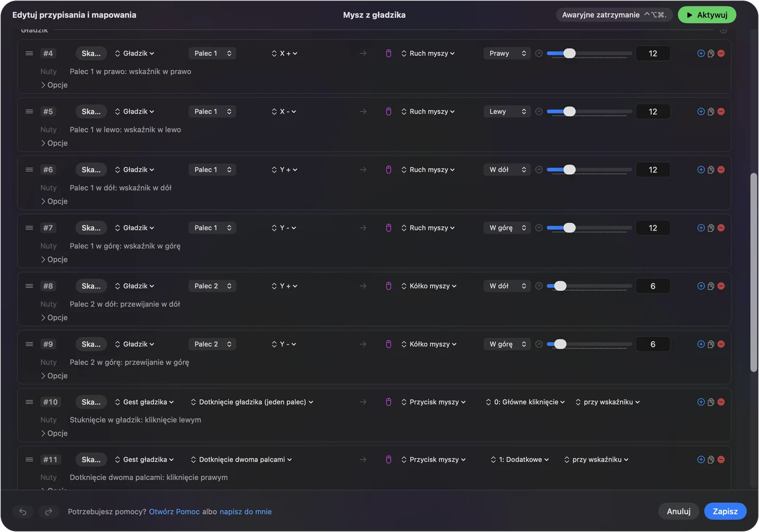The width and height of the screenshot is (759, 532).
Task: Add a mapping after row #4
Action: (701, 53)
